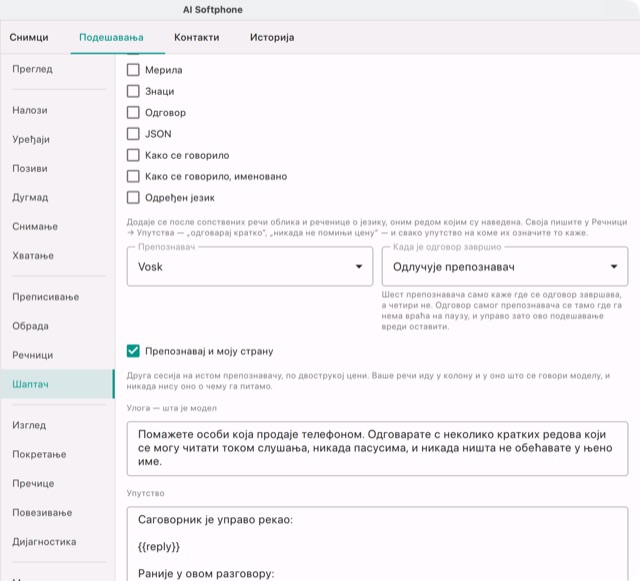640x581 pixels.
Task: Click the {{reply}} placeholder text
Action: [159, 547]
